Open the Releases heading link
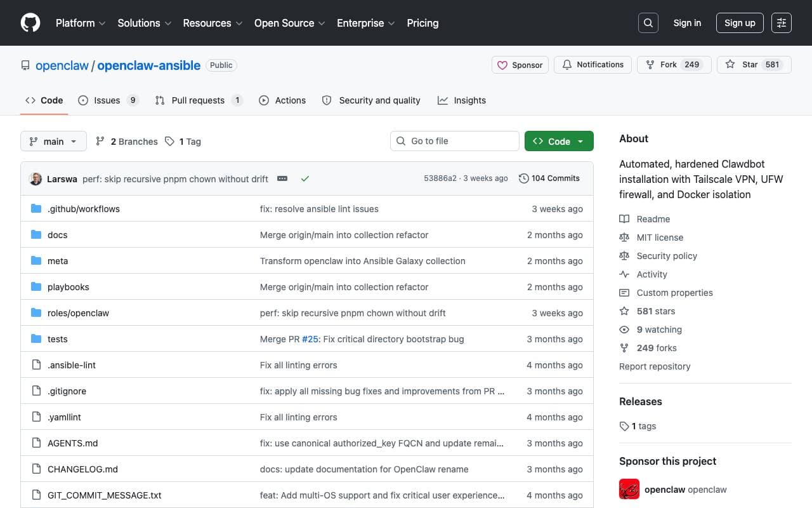Image resolution: width=812 pixels, height=508 pixels. coord(640,401)
